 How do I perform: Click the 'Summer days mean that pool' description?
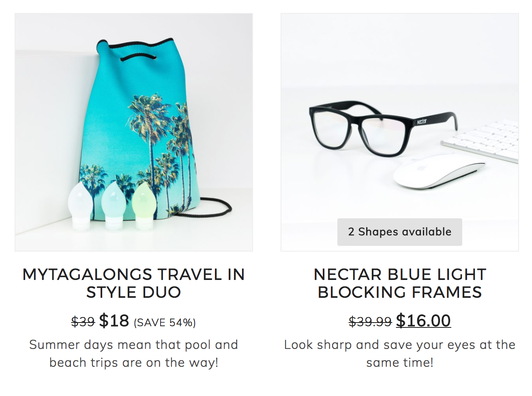(134, 353)
